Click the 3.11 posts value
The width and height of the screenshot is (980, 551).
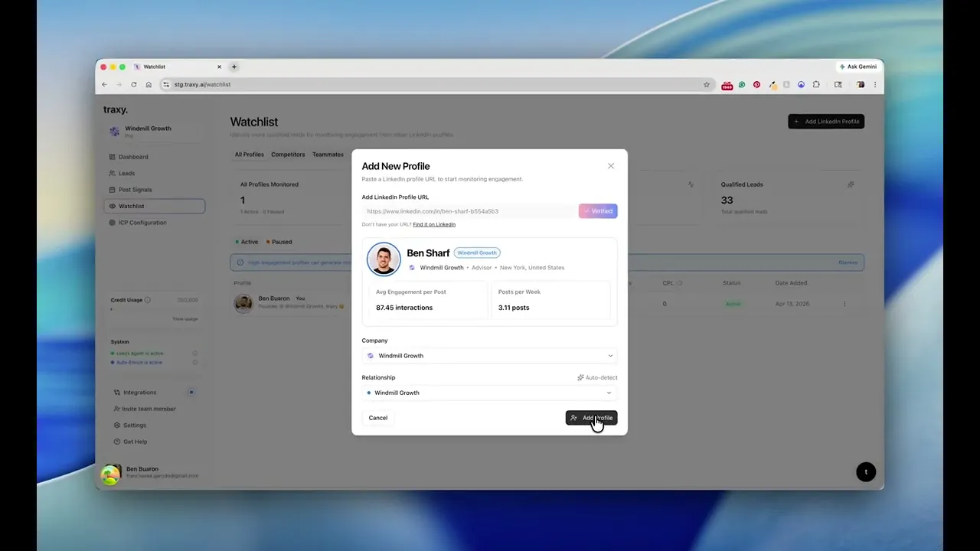[514, 308]
